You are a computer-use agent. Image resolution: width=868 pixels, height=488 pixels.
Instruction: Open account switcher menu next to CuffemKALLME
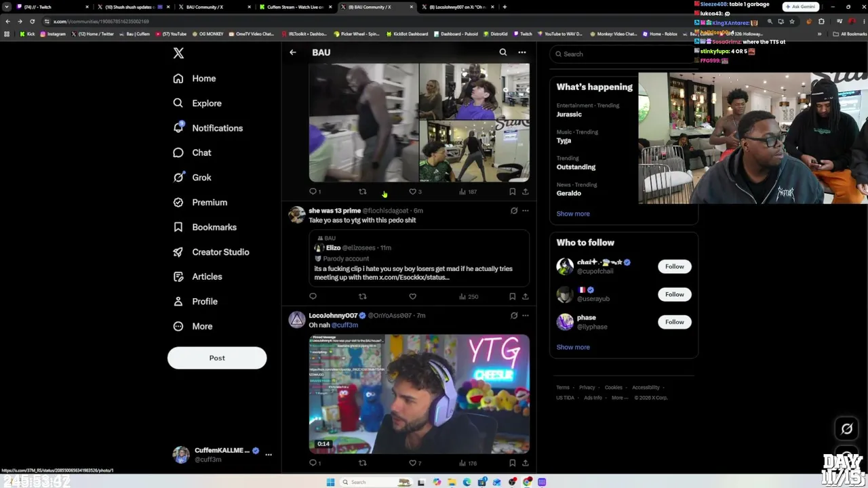click(269, 455)
